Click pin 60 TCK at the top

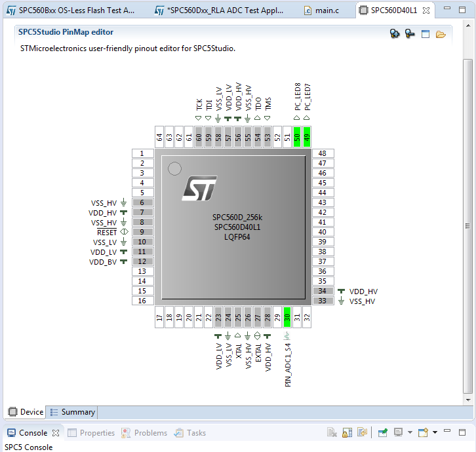(x=199, y=137)
